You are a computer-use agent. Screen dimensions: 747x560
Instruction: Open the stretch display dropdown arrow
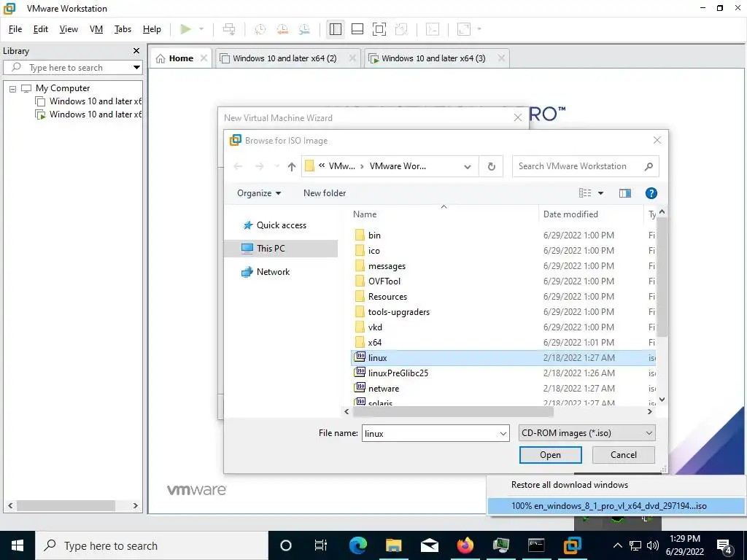479,29
